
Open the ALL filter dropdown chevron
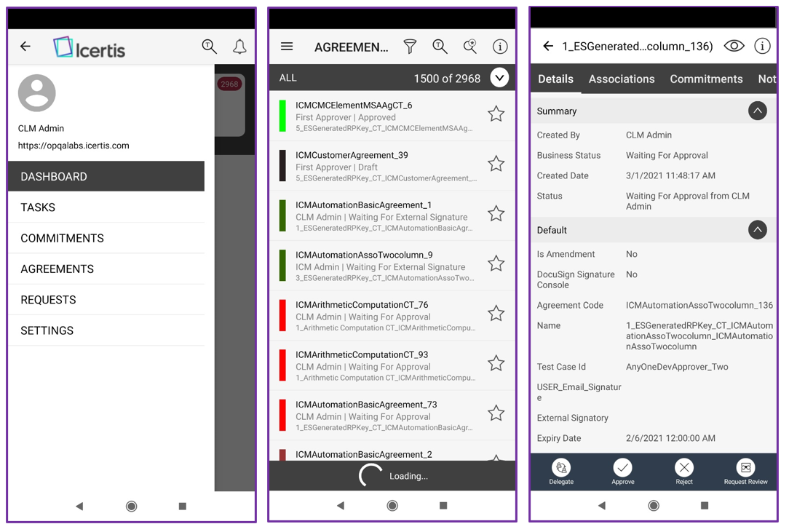coord(499,78)
